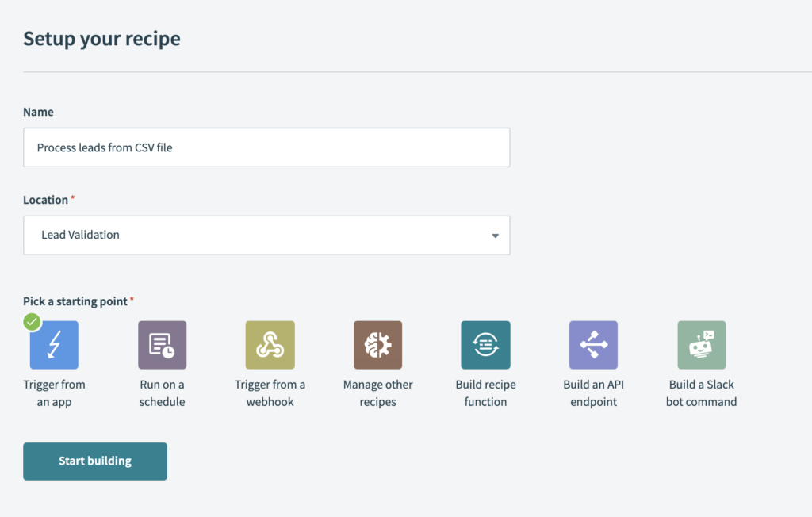Select the Manage other recipes brain-gear icon
The width and height of the screenshot is (812, 517).
(377, 345)
